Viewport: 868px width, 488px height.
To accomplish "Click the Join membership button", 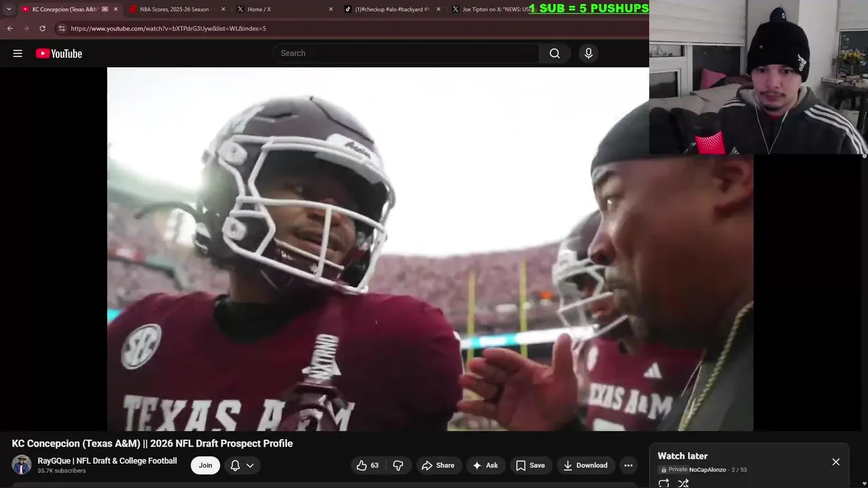I will pos(205,465).
